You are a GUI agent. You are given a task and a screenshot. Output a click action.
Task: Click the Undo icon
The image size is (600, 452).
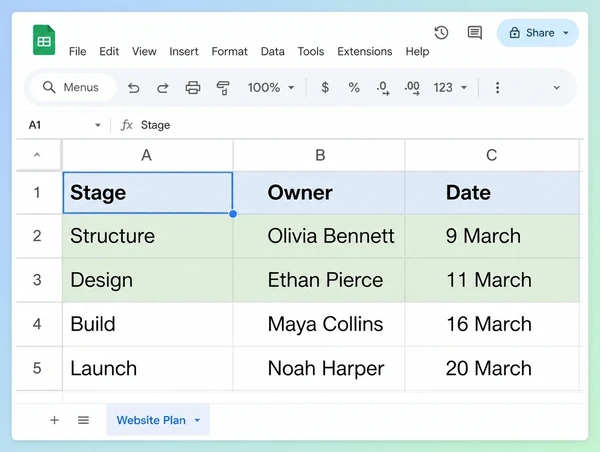point(134,88)
